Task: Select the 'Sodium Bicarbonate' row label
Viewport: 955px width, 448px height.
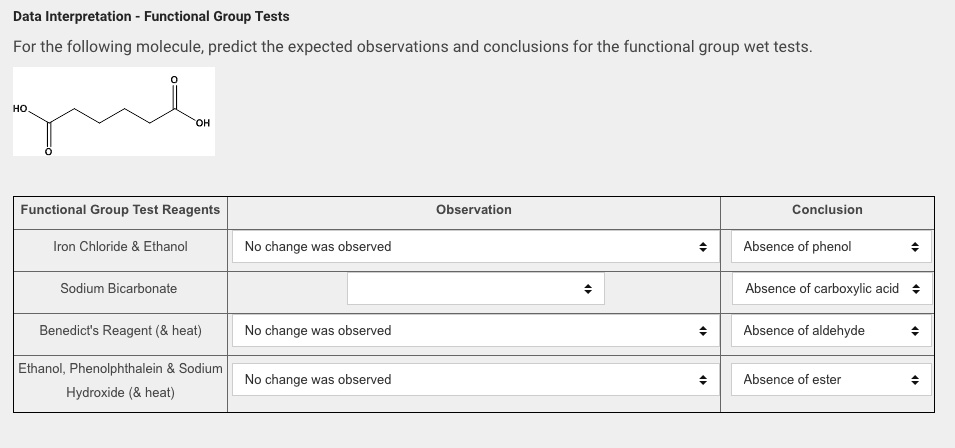Action: [x=119, y=288]
